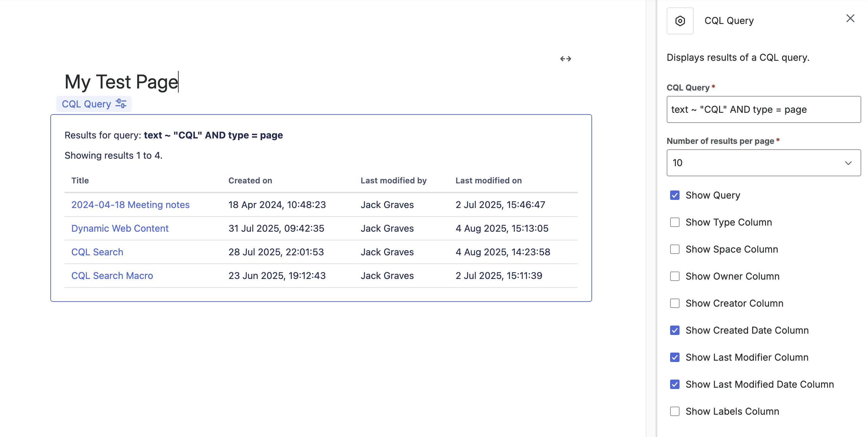Click the page width expand arrows icon
868x437 pixels.
click(x=565, y=59)
